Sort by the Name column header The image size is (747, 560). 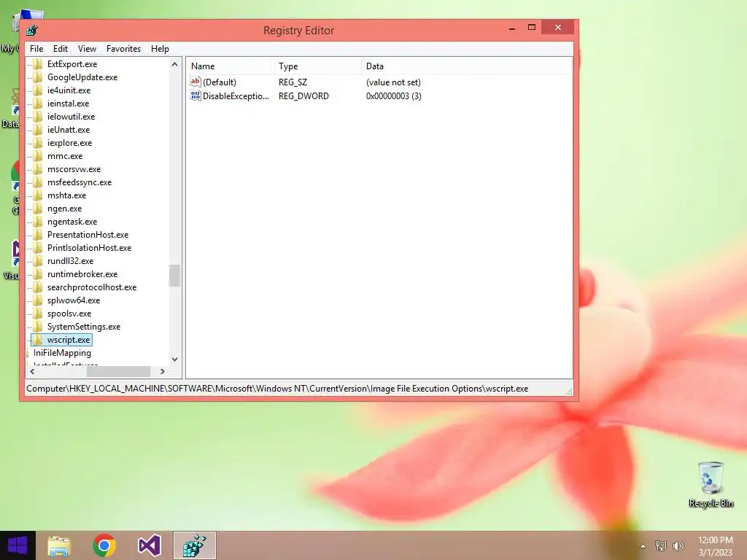[230, 66]
